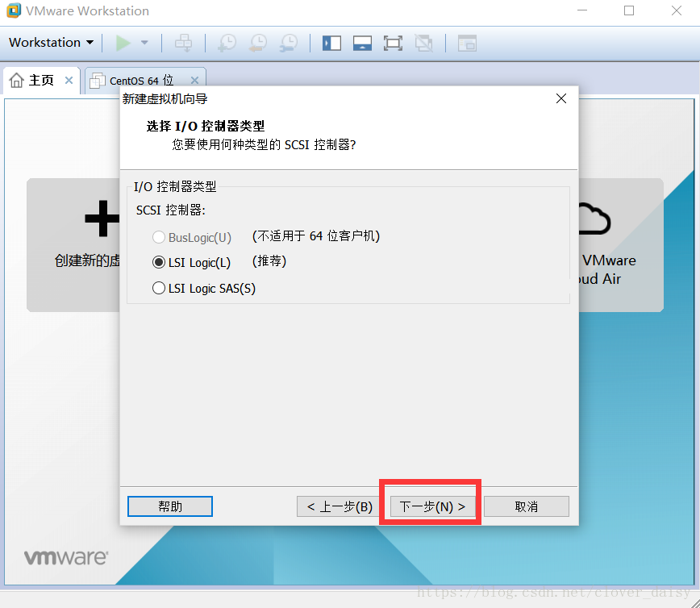
Task: Click the take snapshot clock icon
Action: [x=227, y=43]
